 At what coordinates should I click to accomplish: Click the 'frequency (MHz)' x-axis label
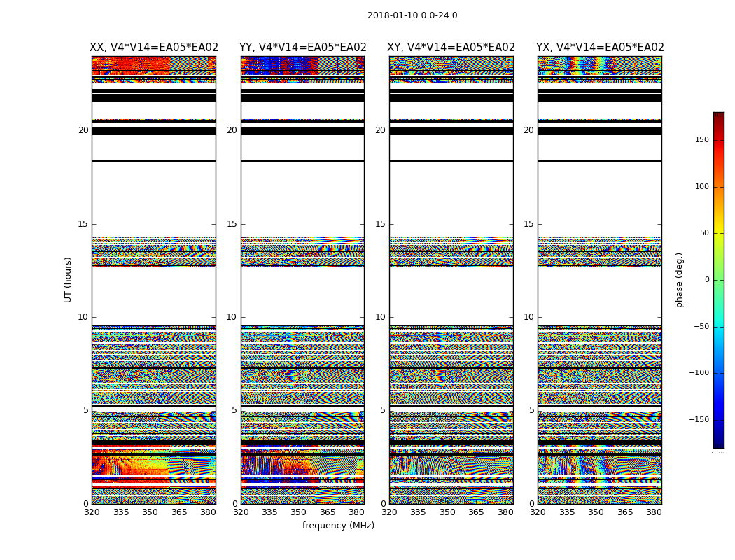pos(338,525)
